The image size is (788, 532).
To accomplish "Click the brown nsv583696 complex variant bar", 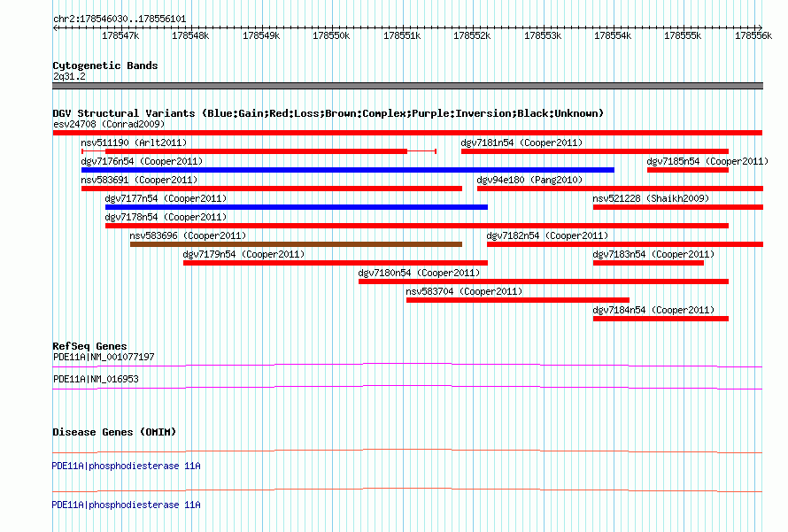I will [296, 244].
